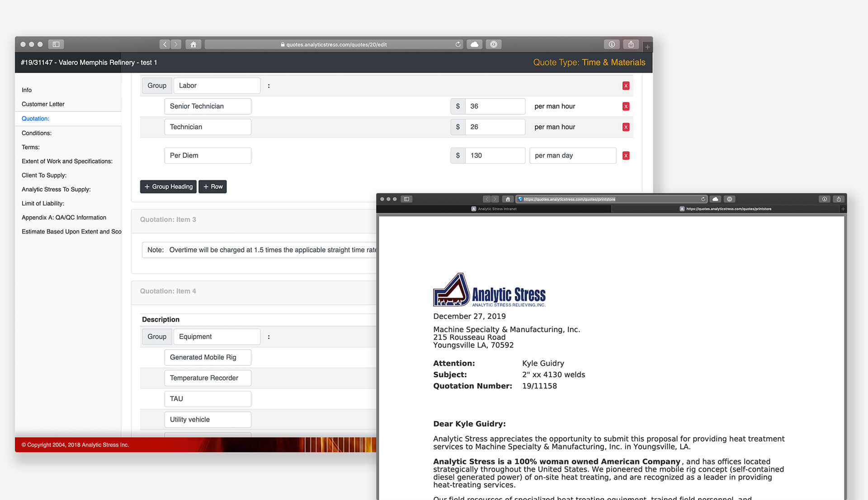Delete the Senior Technician row
Viewport: 868px width, 500px height.
click(x=626, y=107)
